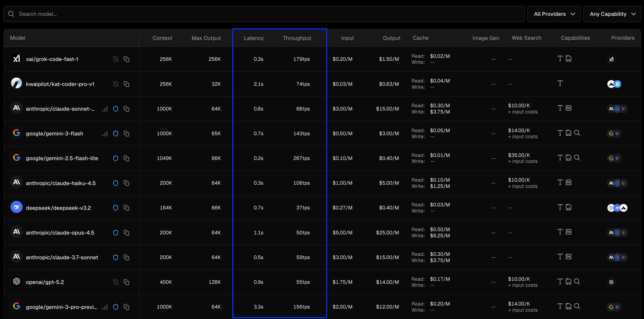The height and width of the screenshot is (319, 644).
Task: Click the bar chart icon for gemini-3-pro-preview
Action: (105, 307)
